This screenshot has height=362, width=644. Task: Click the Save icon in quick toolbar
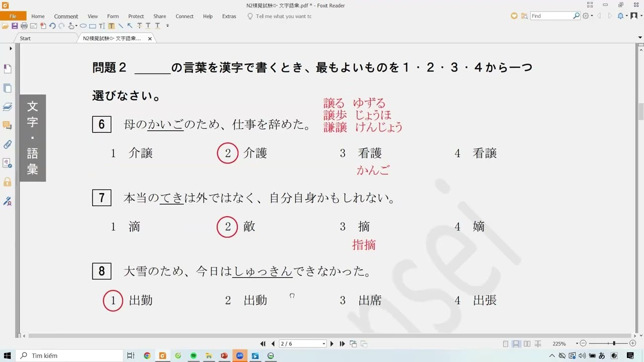click(x=15, y=26)
